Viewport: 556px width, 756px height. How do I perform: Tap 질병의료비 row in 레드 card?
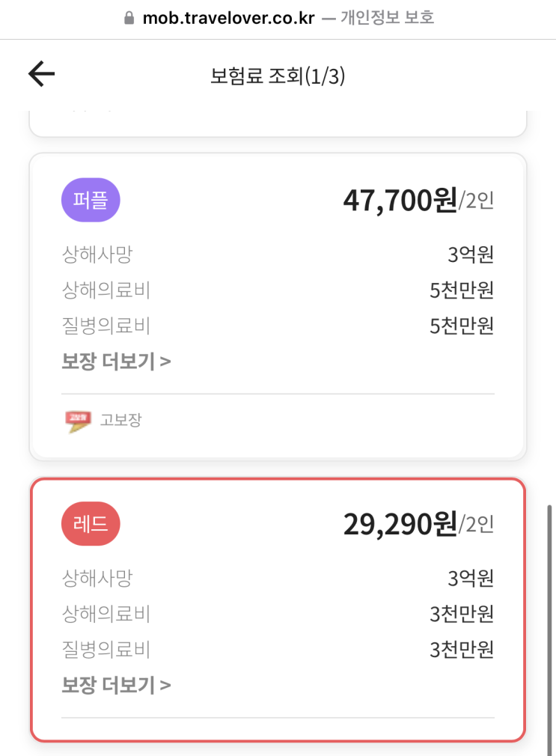pyautogui.click(x=106, y=649)
